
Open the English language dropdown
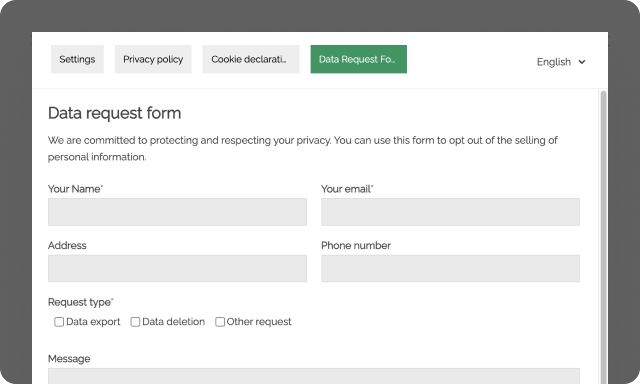[x=561, y=62]
